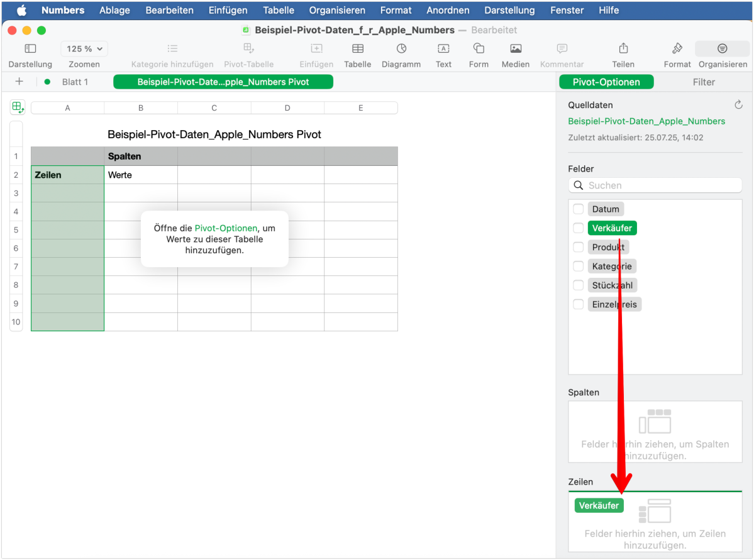Insert a table via Tabelle icon

358,48
